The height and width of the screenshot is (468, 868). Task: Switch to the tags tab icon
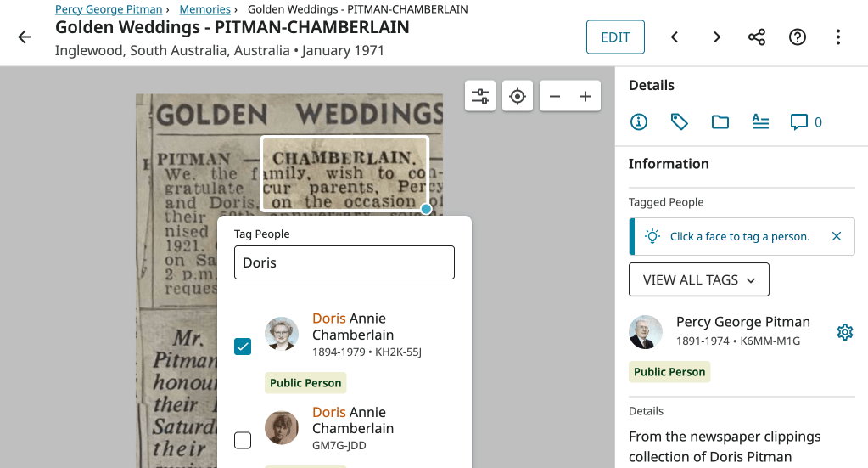point(680,122)
